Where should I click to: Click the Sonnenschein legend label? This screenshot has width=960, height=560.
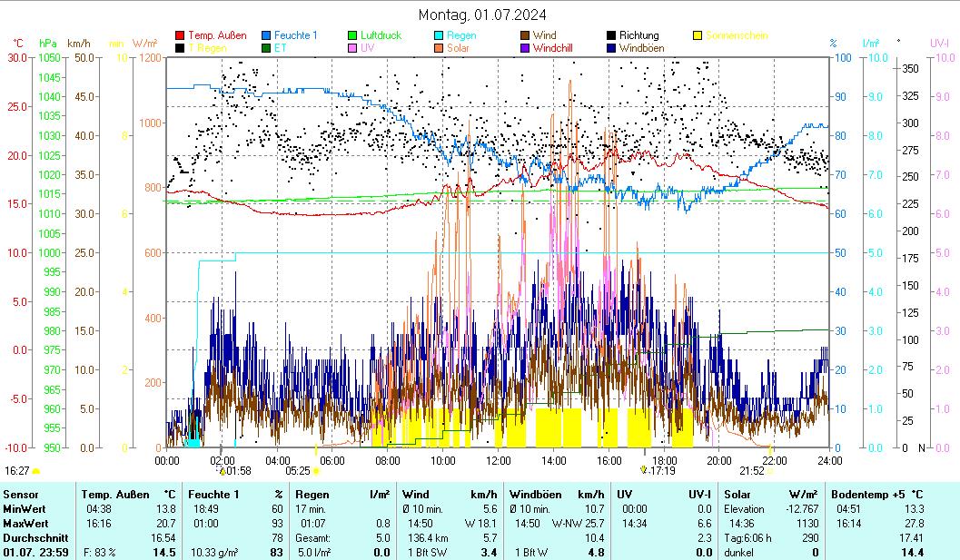[x=737, y=35]
